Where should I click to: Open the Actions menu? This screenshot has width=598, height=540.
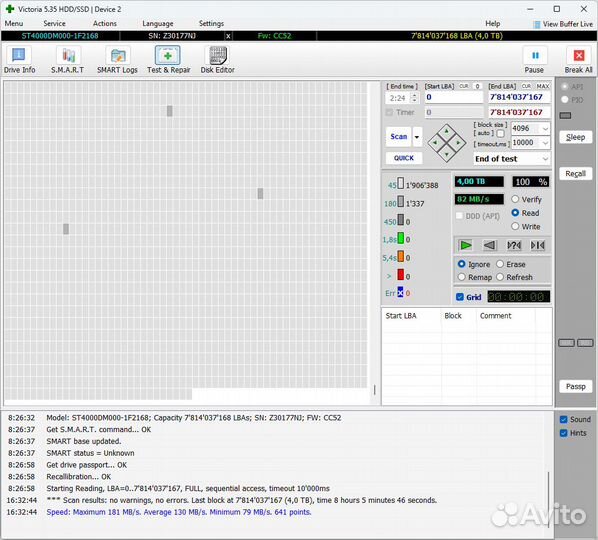pyautogui.click(x=105, y=24)
